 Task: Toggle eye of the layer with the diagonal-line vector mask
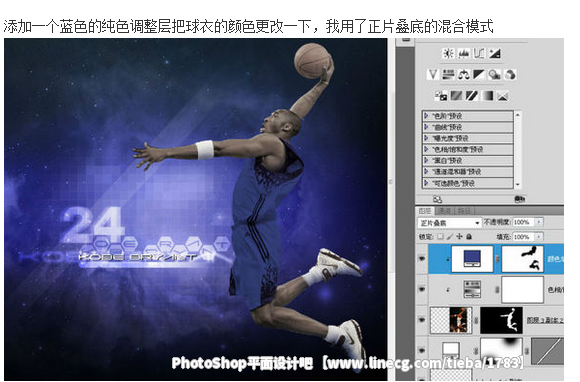(421, 349)
